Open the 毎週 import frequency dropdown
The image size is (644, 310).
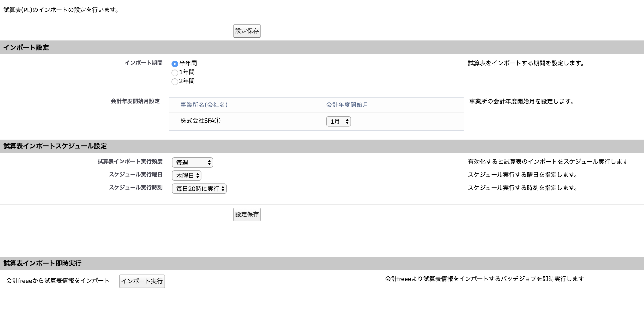tap(192, 162)
